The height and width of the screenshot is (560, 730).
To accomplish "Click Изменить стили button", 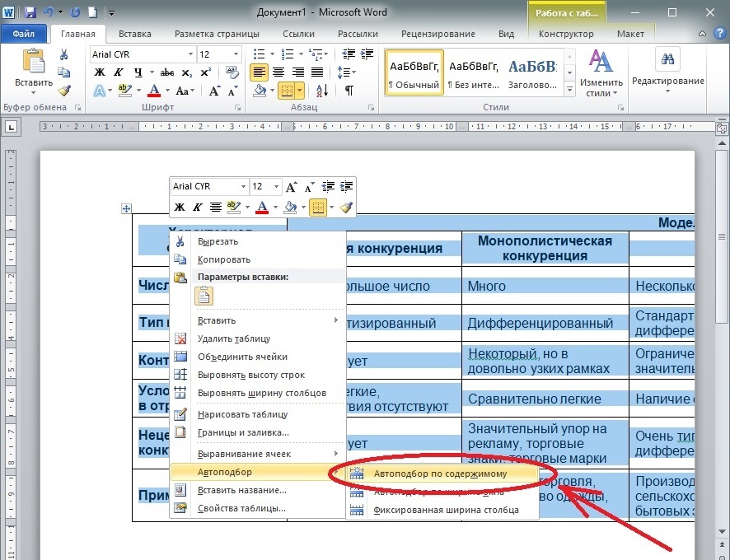I will point(601,72).
